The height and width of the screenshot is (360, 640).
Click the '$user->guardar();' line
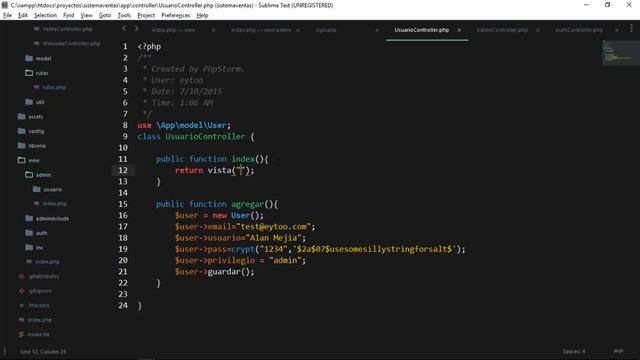[215, 272]
